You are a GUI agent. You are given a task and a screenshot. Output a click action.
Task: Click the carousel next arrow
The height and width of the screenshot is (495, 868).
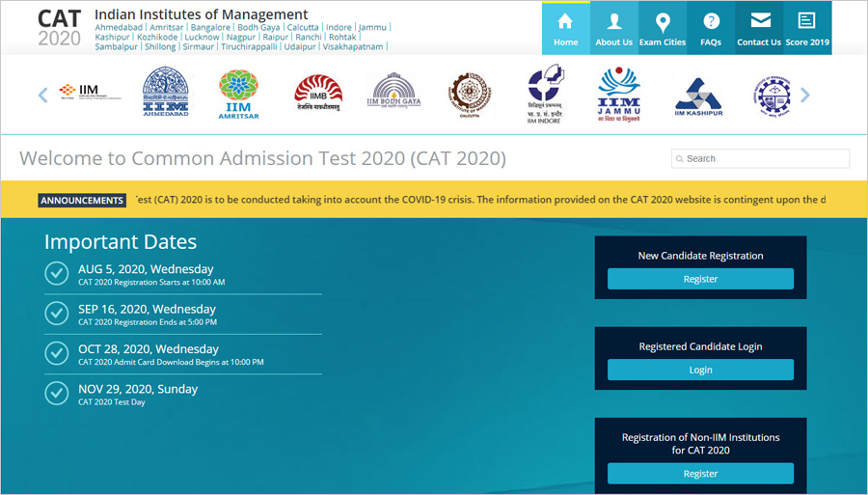(x=805, y=95)
